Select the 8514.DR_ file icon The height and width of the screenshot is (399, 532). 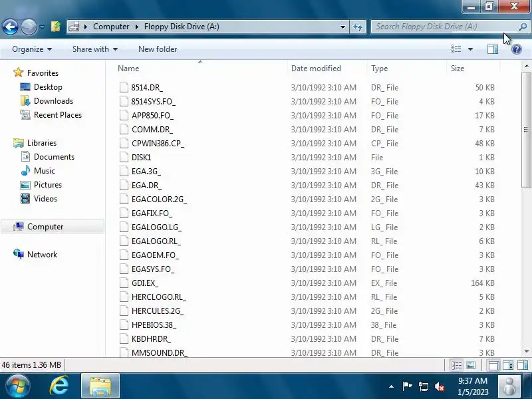pos(124,87)
